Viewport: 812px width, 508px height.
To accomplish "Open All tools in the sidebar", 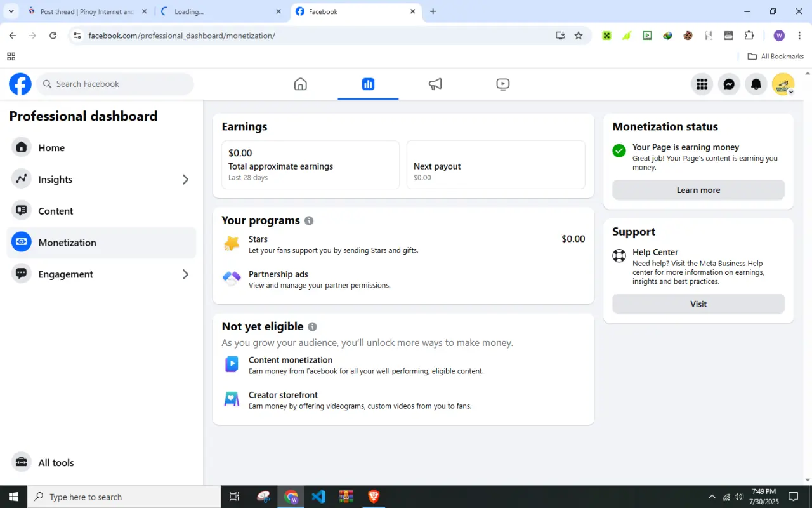I will (101, 462).
